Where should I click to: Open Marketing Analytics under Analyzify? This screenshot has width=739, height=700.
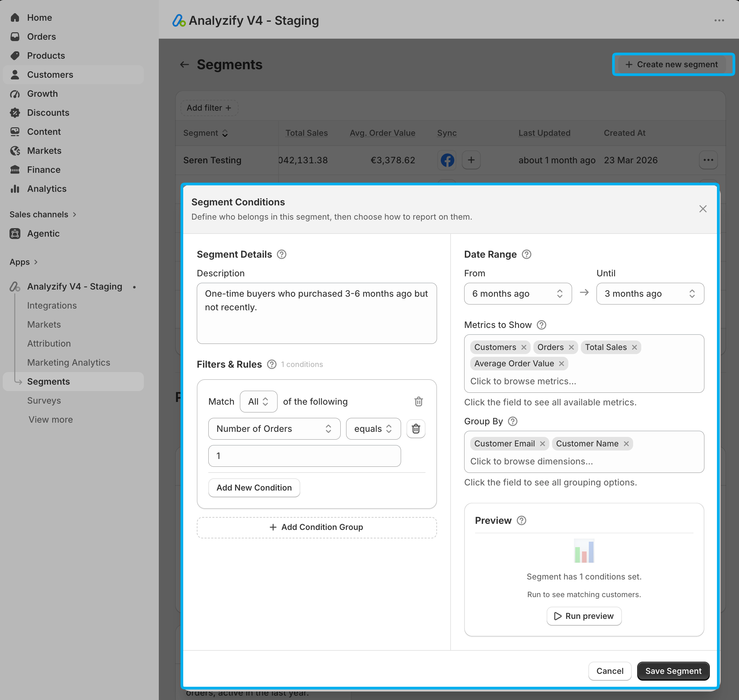(x=69, y=363)
